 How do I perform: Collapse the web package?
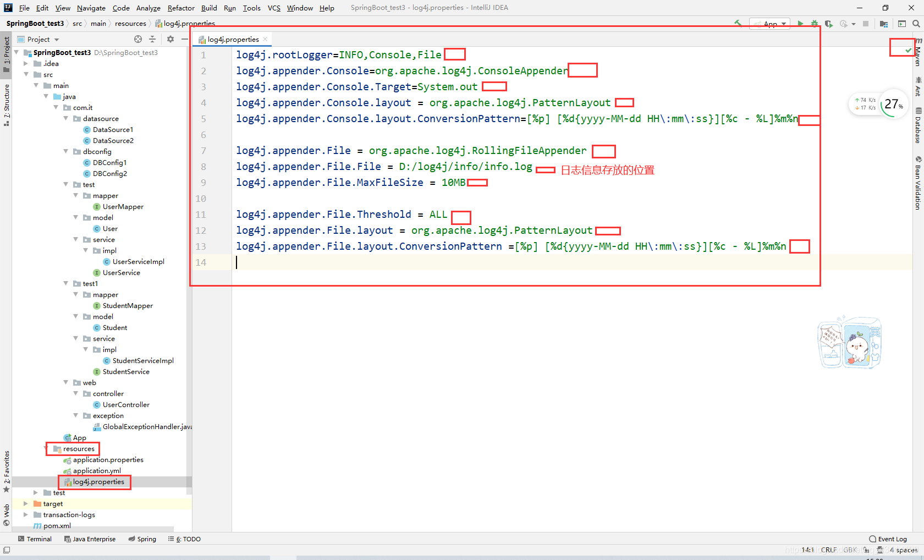pyautogui.click(x=66, y=382)
